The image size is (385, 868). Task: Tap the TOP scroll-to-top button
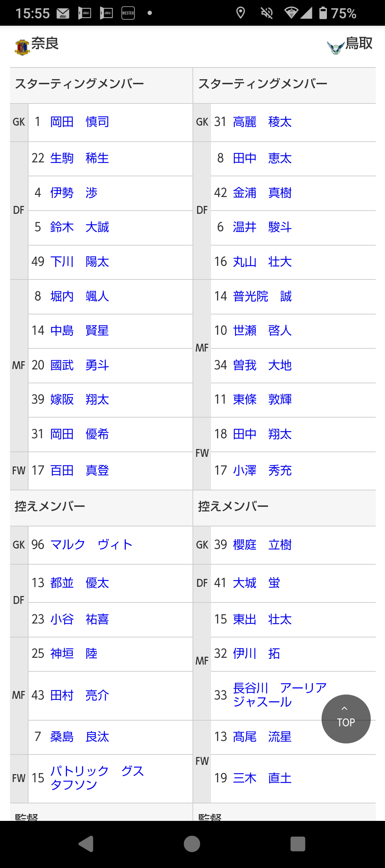tap(346, 719)
